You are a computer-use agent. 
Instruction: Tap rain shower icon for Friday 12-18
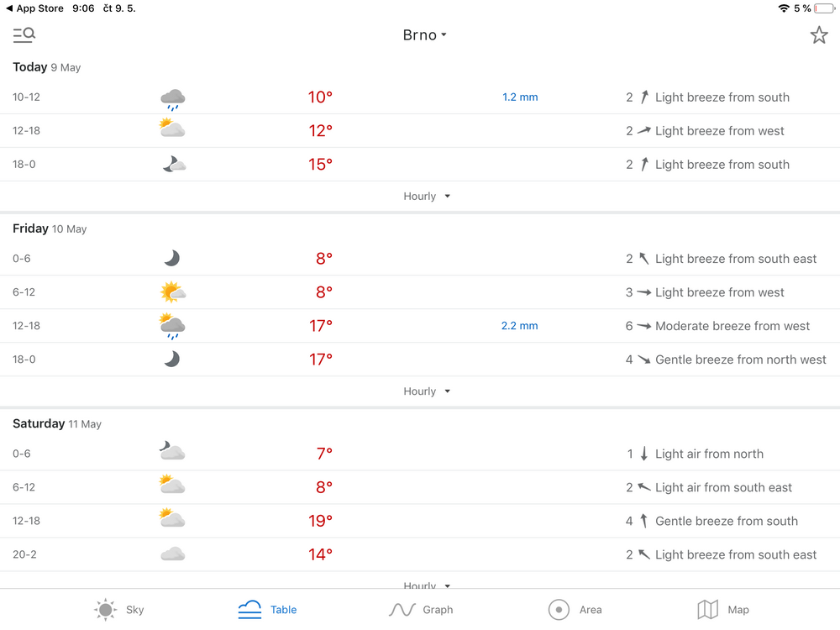point(172,326)
